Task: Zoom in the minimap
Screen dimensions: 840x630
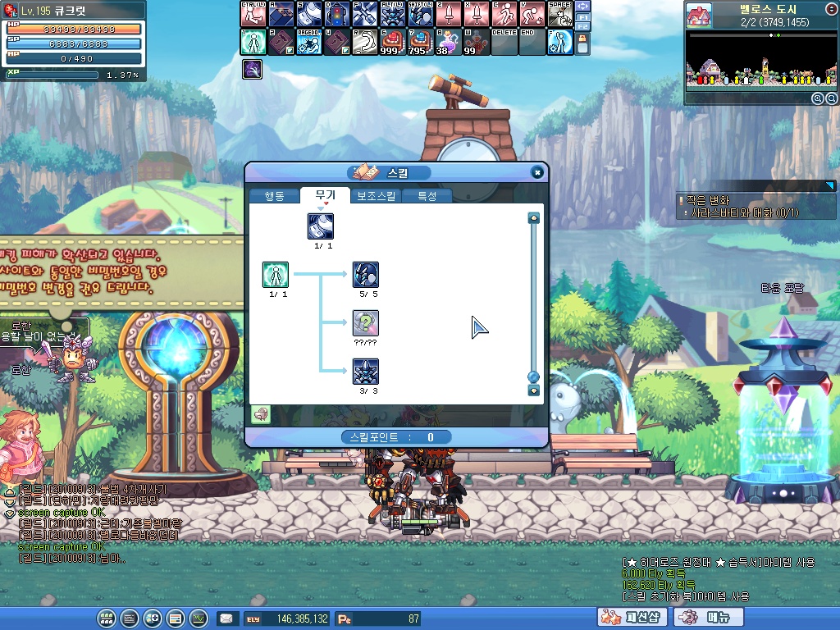Action: (818, 98)
